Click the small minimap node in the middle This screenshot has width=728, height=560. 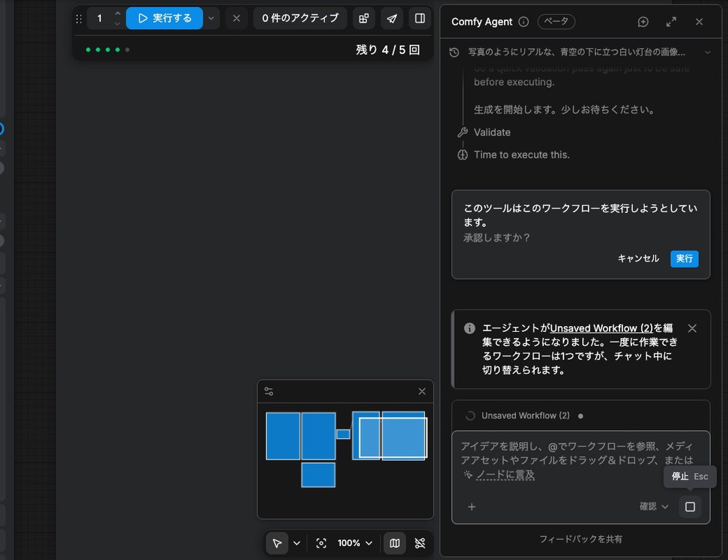pos(343,434)
